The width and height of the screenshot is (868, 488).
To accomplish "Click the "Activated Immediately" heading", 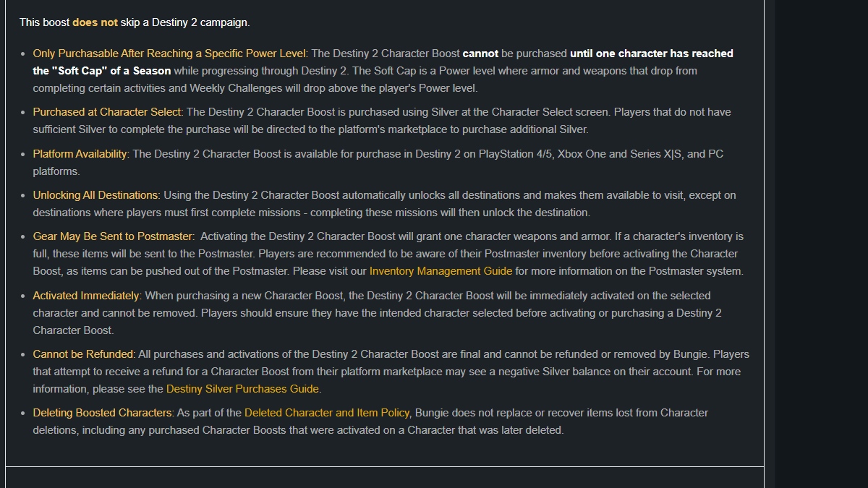I will (86, 296).
